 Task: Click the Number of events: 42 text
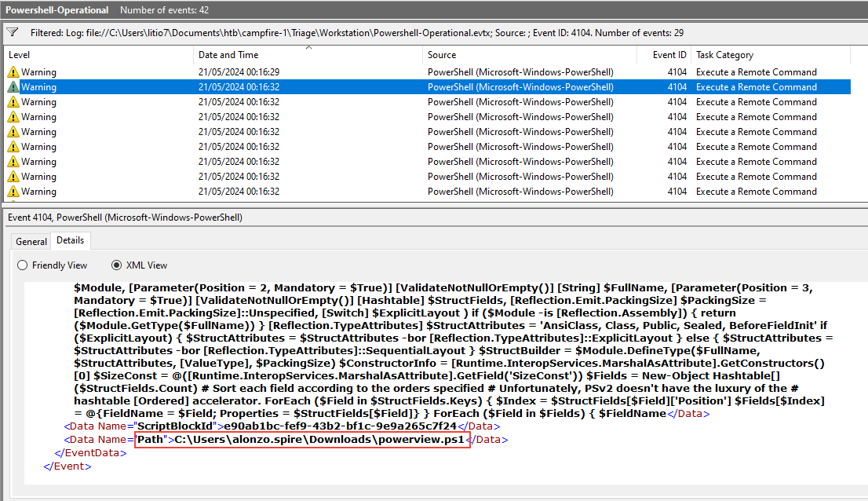tap(164, 10)
